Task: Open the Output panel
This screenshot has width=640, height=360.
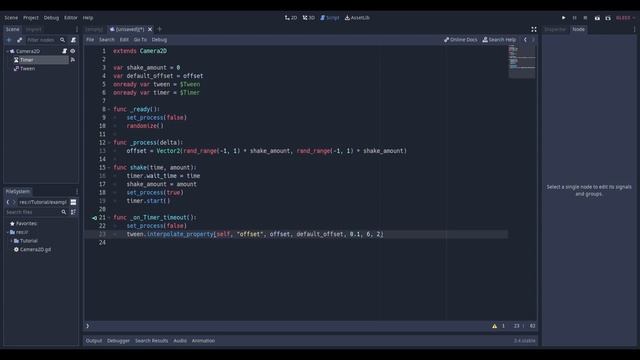Action: coord(93,341)
